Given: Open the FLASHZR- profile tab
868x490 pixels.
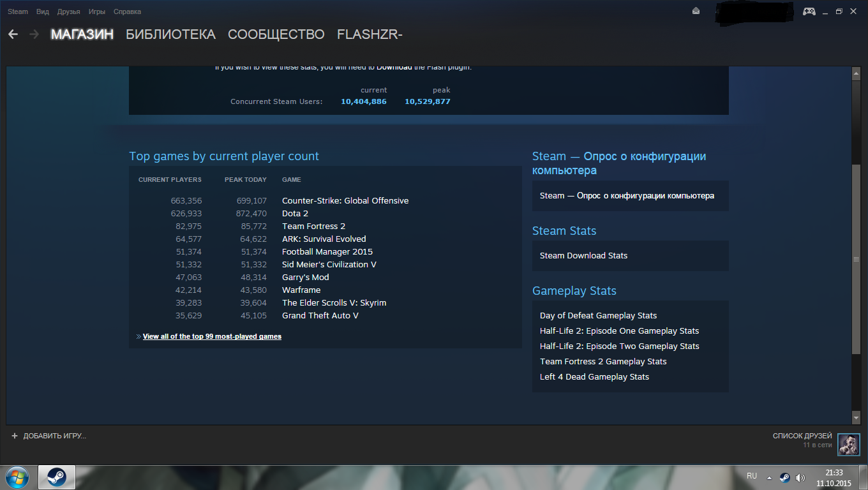Looking at the screenshot, I should [370, 34].
